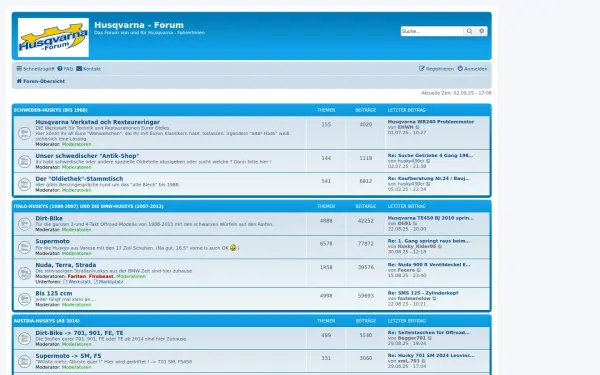Click the Beiträge count "77872" for Supermoto
Image resolution: width=600 pixels, height=375 pixels.
click(366, 244)
